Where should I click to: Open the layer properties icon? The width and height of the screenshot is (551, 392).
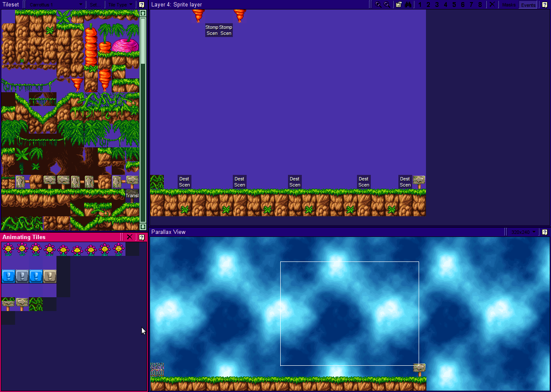click(399, 5)
